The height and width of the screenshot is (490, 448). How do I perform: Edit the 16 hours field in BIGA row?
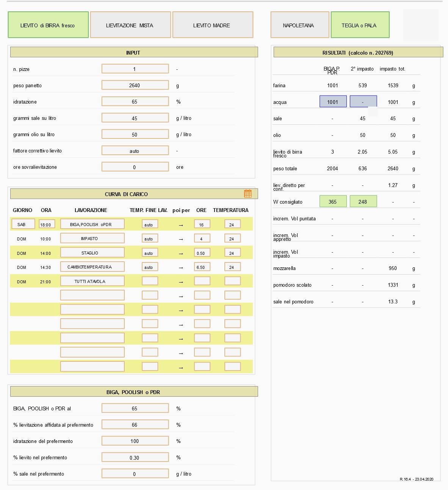coord(202,224)
